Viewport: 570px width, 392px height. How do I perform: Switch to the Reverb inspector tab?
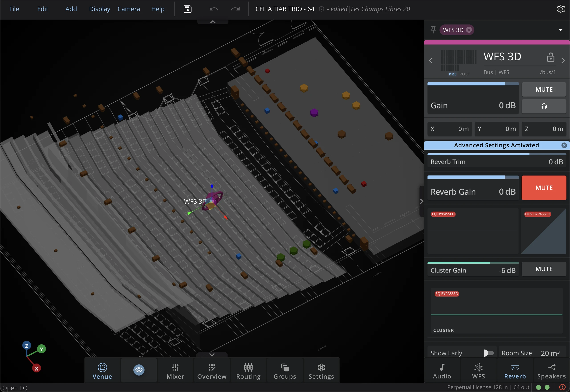515,371
